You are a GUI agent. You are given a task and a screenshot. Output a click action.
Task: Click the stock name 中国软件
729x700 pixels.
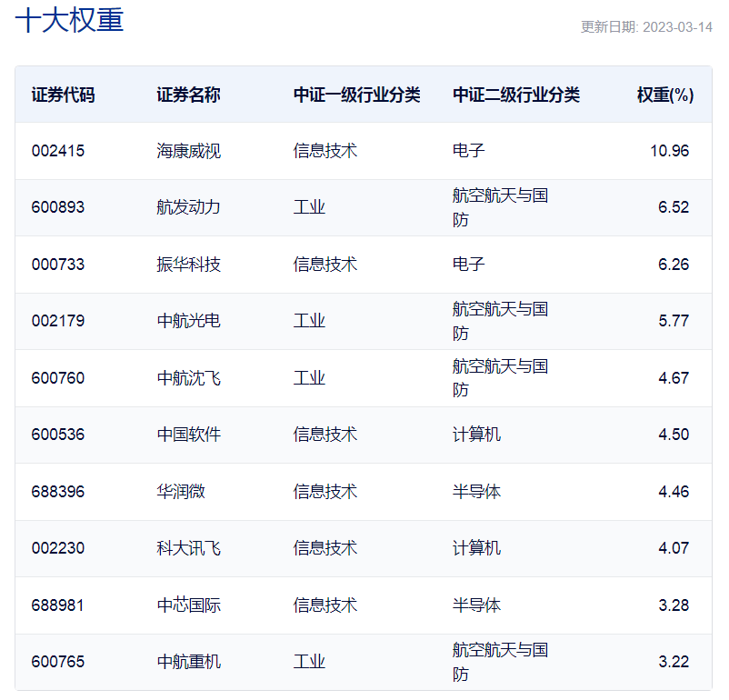click(188, 434)
